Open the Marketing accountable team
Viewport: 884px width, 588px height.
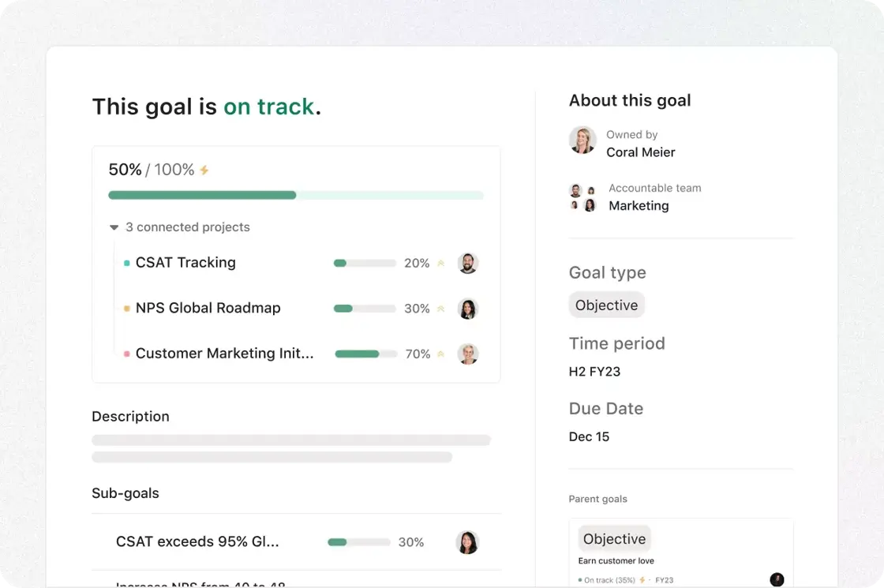(x=639, y=206)
